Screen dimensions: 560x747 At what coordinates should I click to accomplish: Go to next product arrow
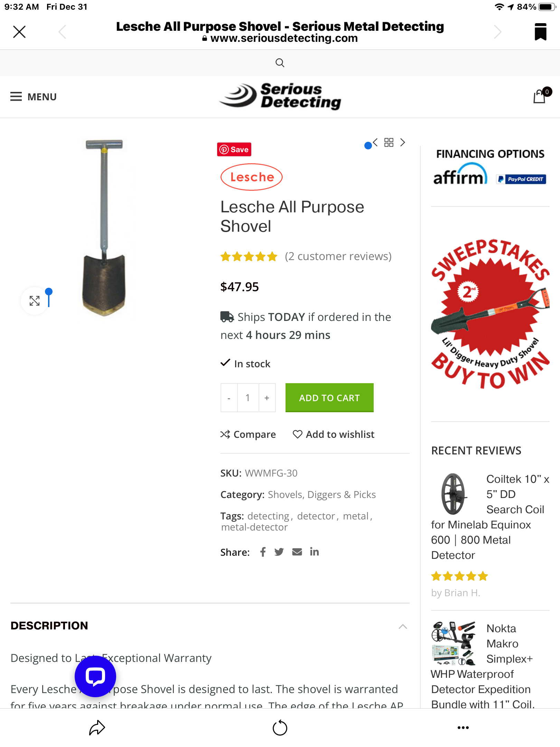point(403,142)
